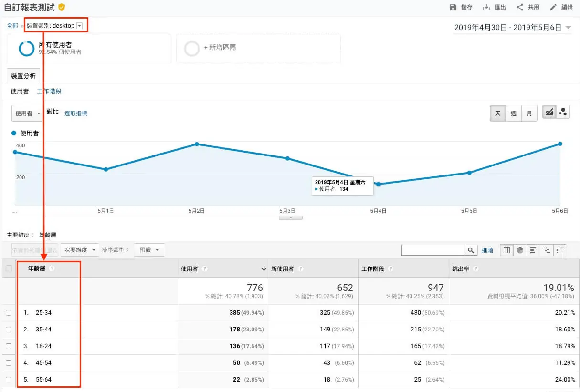Click the 25-34 age group row label
Image resolution: width=580 pixels, height=392 pixels.
click(43, 313)
